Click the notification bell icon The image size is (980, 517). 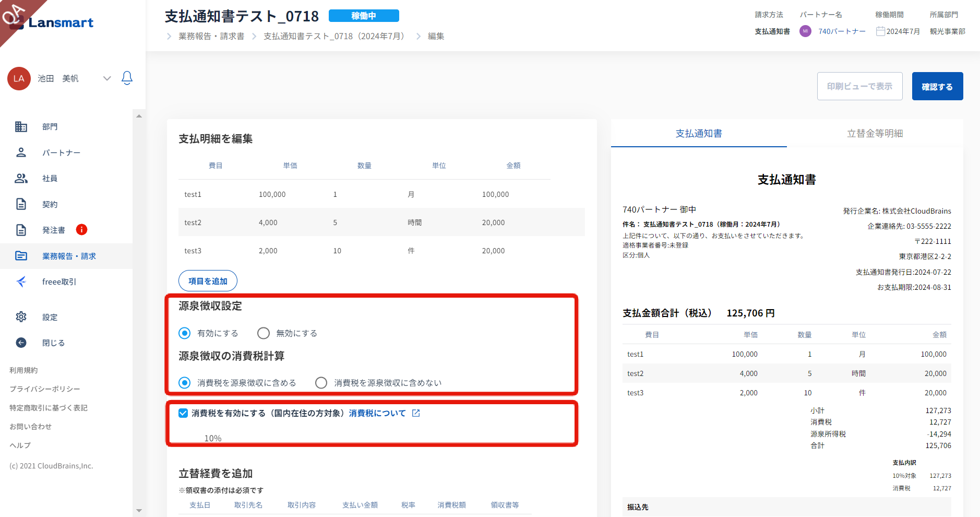pos(127,78)
